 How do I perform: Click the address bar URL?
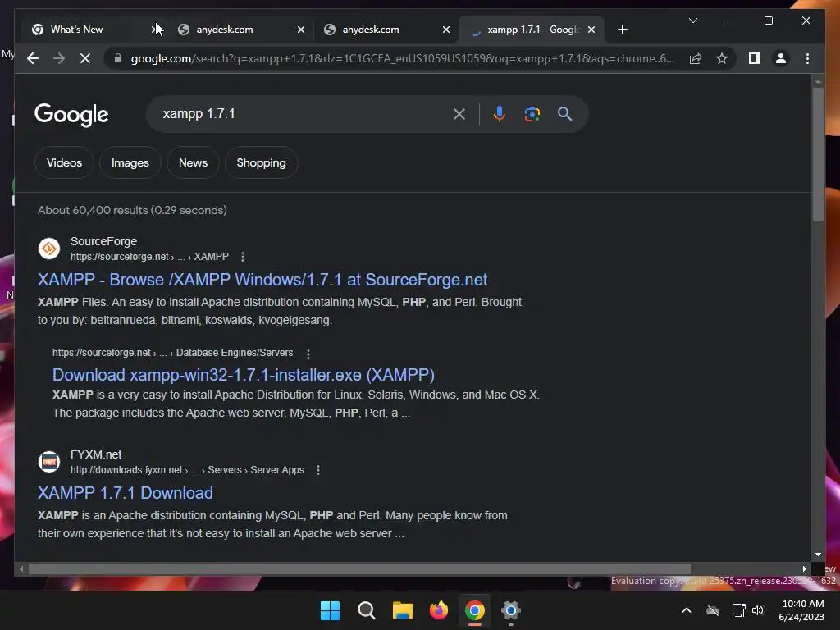[402, 58]
